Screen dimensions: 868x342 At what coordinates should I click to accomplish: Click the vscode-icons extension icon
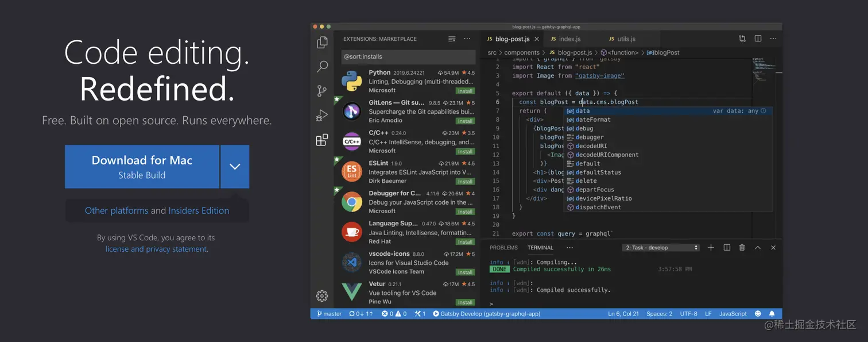point(351,262)
